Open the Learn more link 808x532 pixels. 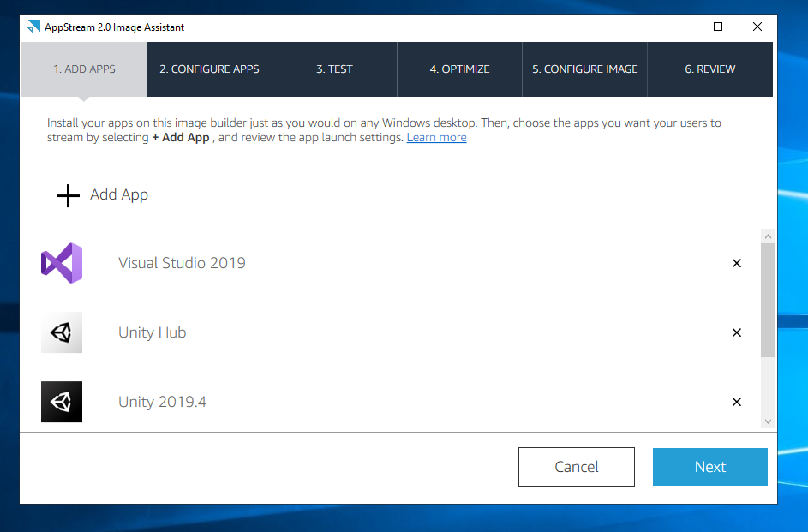click(436, 138)
